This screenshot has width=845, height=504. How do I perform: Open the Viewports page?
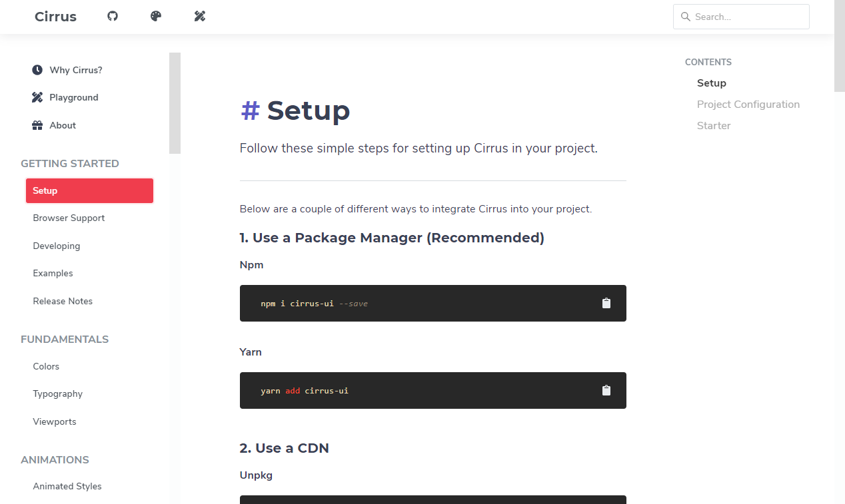tap(55, 421)
